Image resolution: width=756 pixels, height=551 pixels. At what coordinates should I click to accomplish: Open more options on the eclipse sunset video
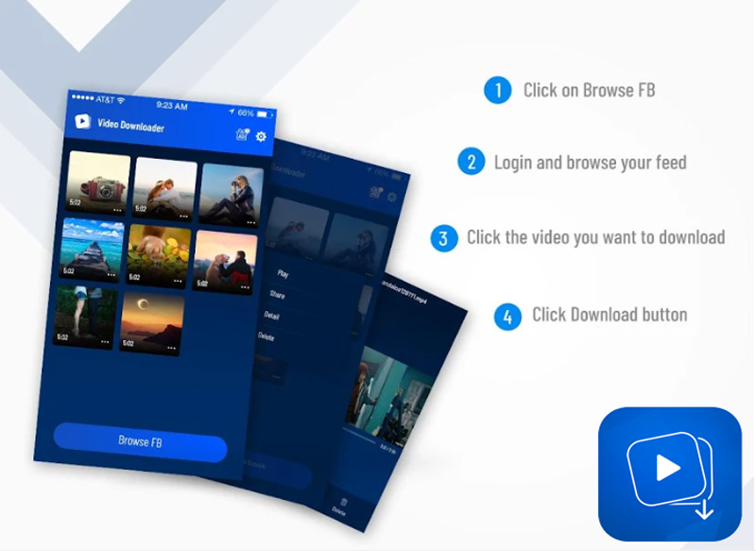[x=172, y=348]
